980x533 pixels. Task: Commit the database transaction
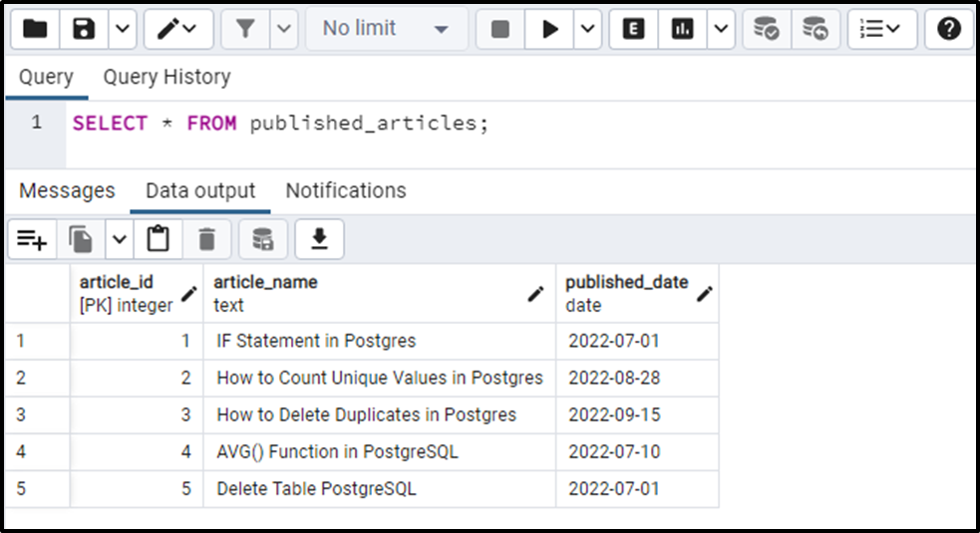coord(767,29)
